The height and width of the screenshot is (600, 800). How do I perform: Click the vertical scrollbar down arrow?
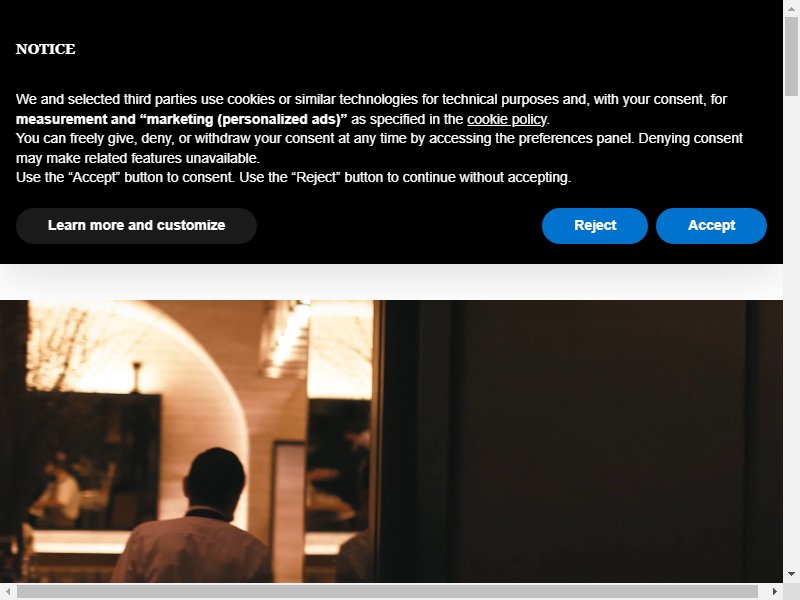point(791,574)
